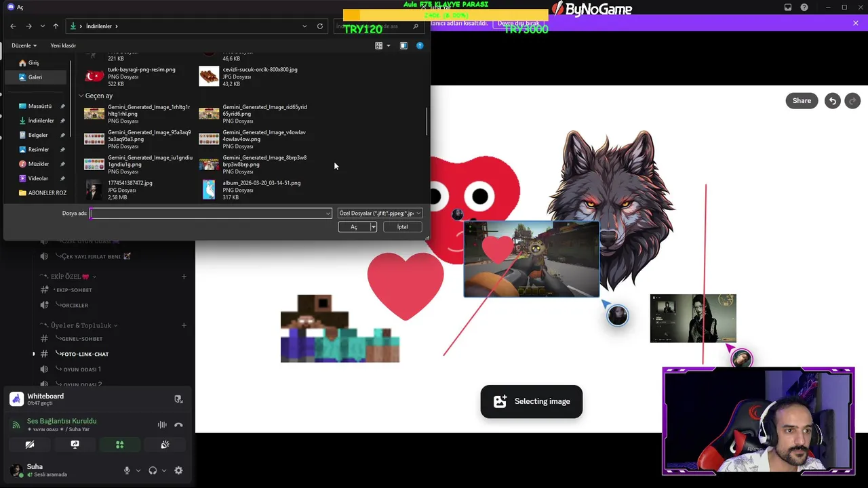868x488 pixels.
Task: Open the ABONELER ROZ folder
Action: [43, 192]
